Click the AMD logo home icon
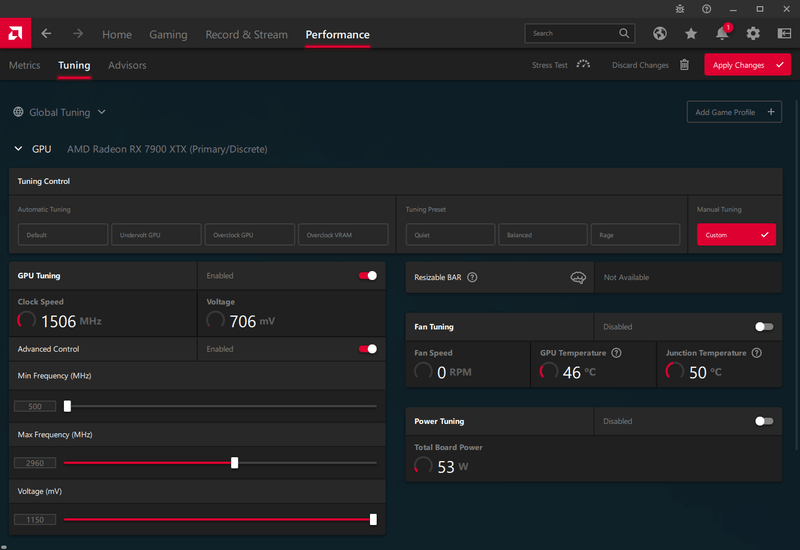This screenshot has width=800, height=550. [15, 33]
